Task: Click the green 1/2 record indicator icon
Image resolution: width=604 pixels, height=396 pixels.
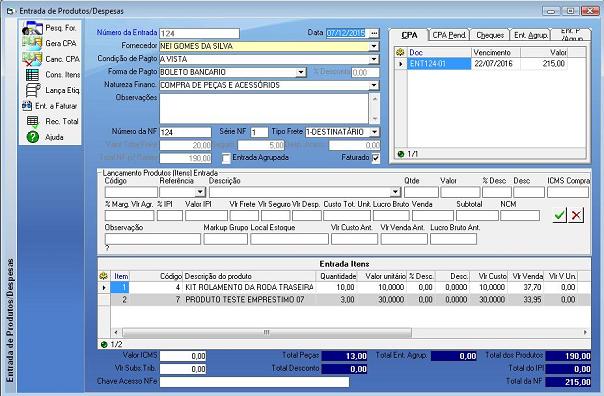Action: click(x=104, y=344)
